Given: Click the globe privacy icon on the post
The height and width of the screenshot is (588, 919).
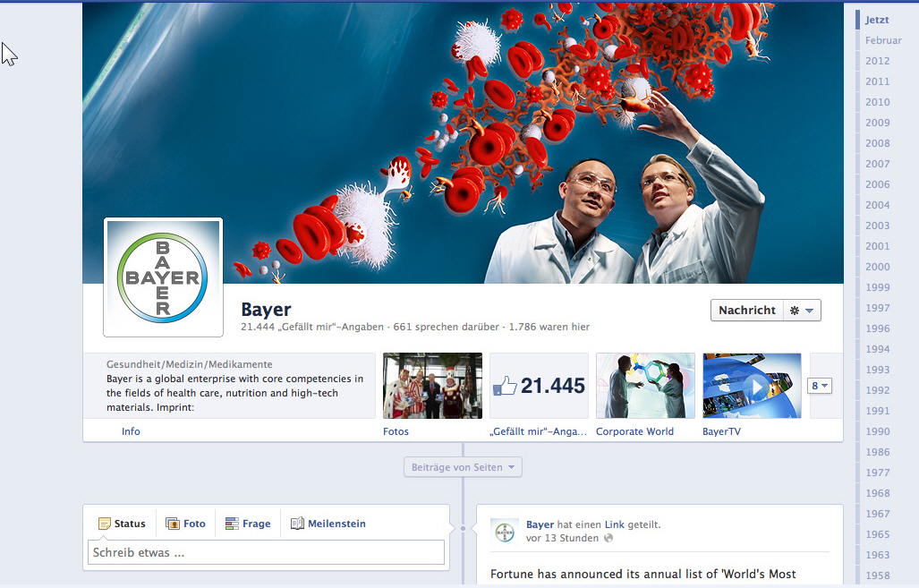Looking at the screenshot, I should (608, 538).
